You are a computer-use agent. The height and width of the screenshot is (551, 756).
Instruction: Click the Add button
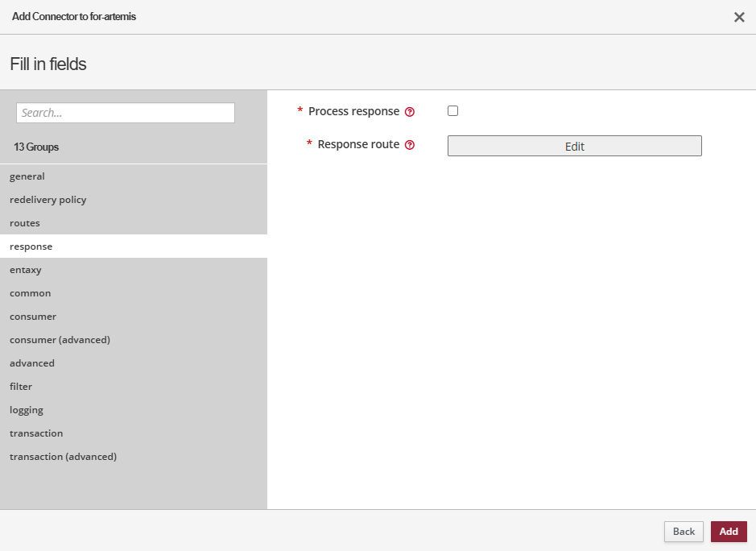click(728, 532)
